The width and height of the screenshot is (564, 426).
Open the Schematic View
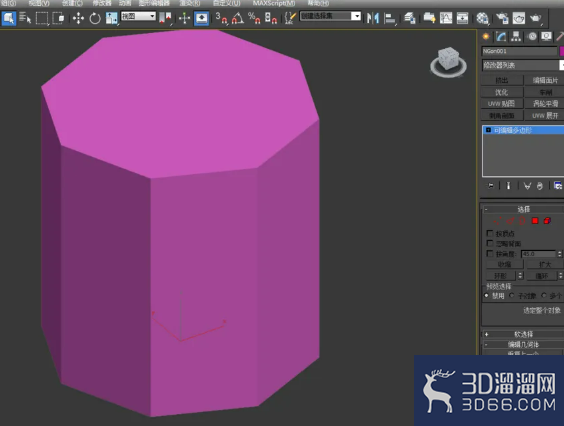[x=462, y=18]
